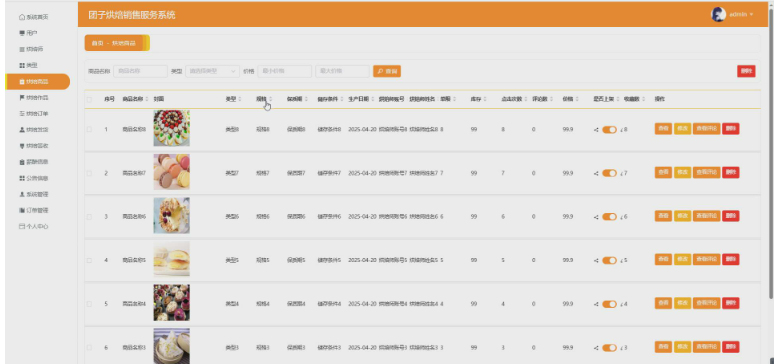Viewport: 774px width, 364px height.
Task: Click the 首页 breadcrumb tab
Action: (97, 43)
